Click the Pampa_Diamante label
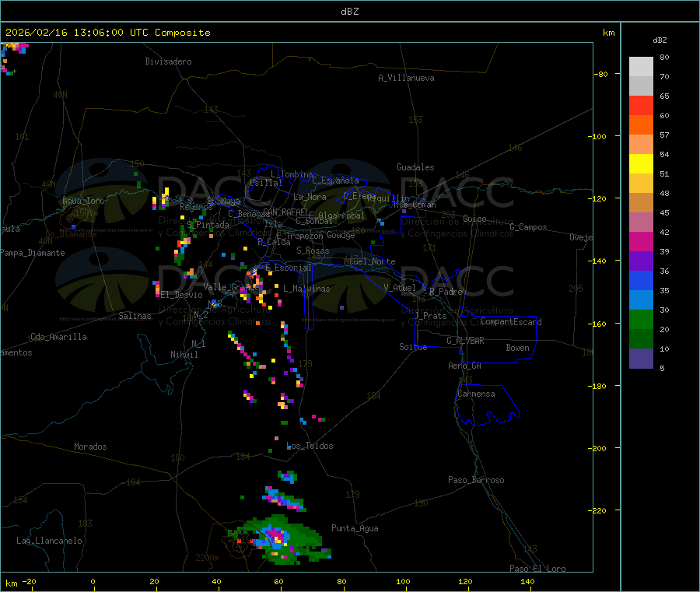700x592 pixels. tap(33, 253)
